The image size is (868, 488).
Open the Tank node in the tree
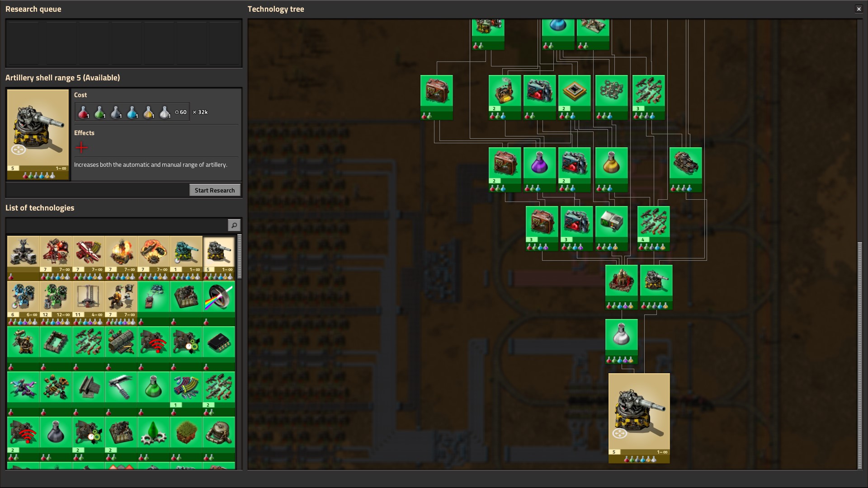pos(686,169)
